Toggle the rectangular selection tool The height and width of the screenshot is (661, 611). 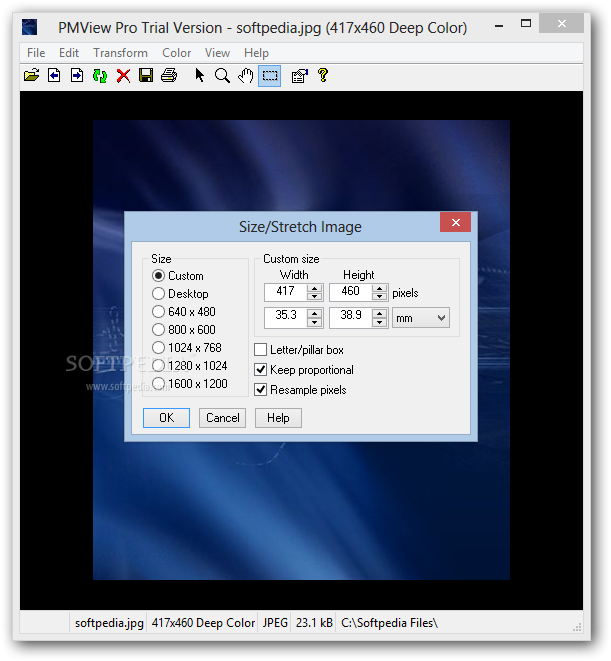pyautogui.click(x=270, y=76)
